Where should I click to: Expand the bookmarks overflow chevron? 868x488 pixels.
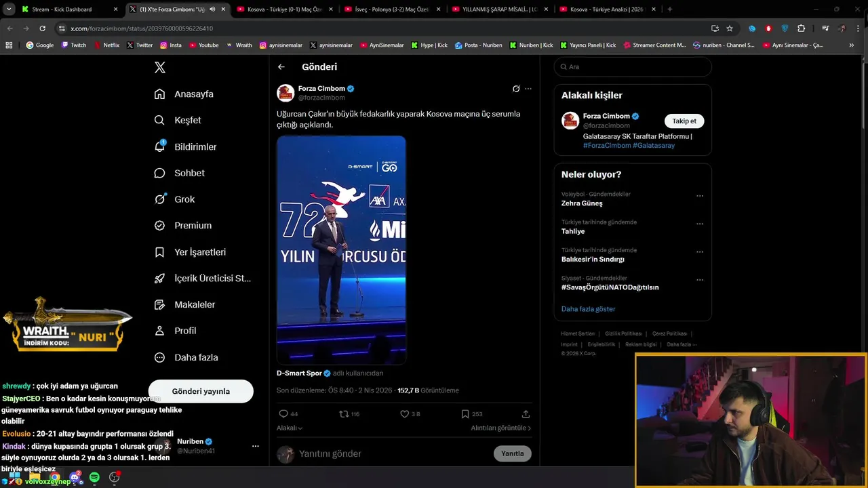click(x=852, y=45)
